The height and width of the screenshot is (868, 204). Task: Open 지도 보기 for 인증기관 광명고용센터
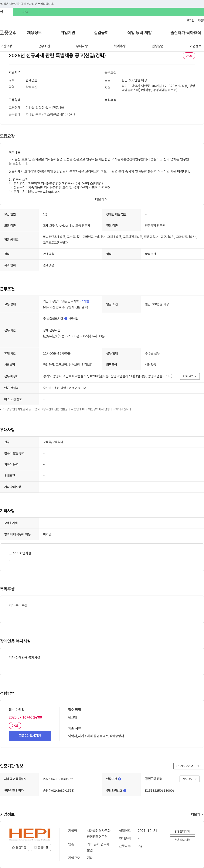190,779
